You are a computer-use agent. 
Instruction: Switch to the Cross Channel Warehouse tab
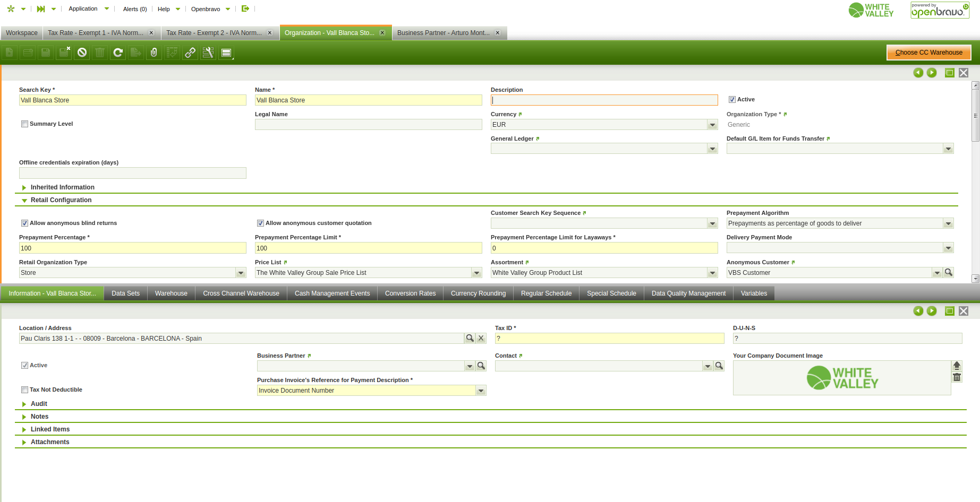click(241, 293)
